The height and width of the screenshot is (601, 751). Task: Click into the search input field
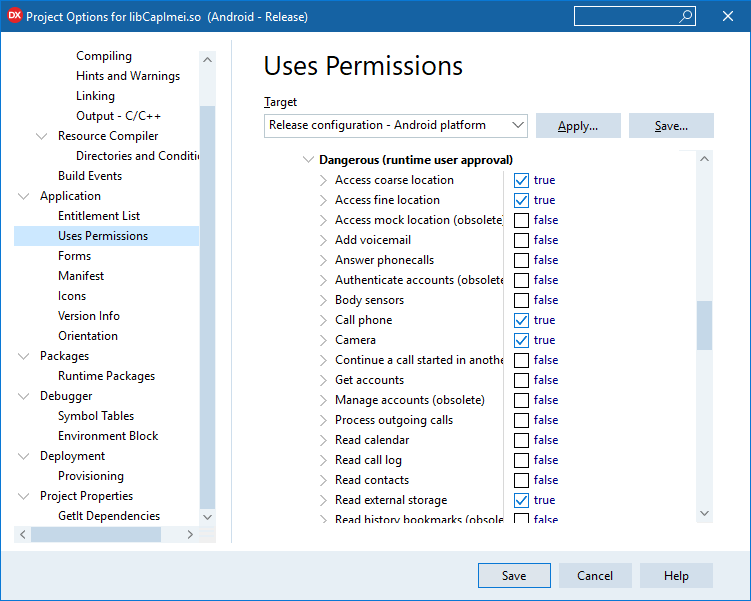click(625, 16)
